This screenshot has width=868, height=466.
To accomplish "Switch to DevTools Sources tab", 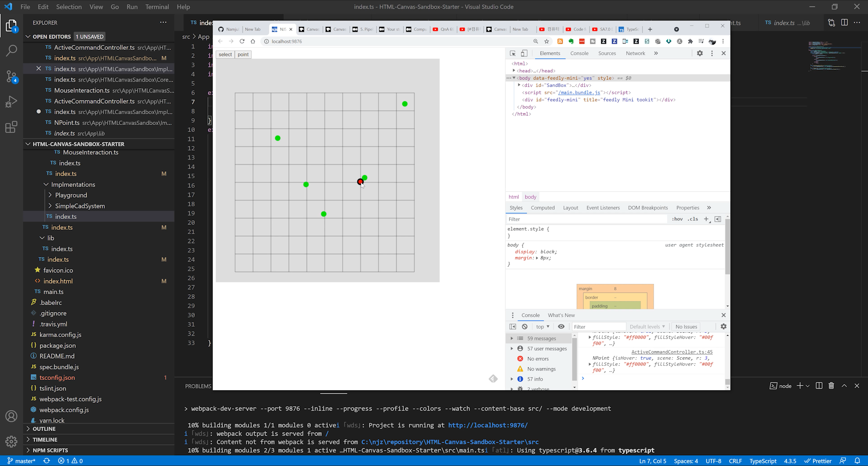I will tap(607, 53).
